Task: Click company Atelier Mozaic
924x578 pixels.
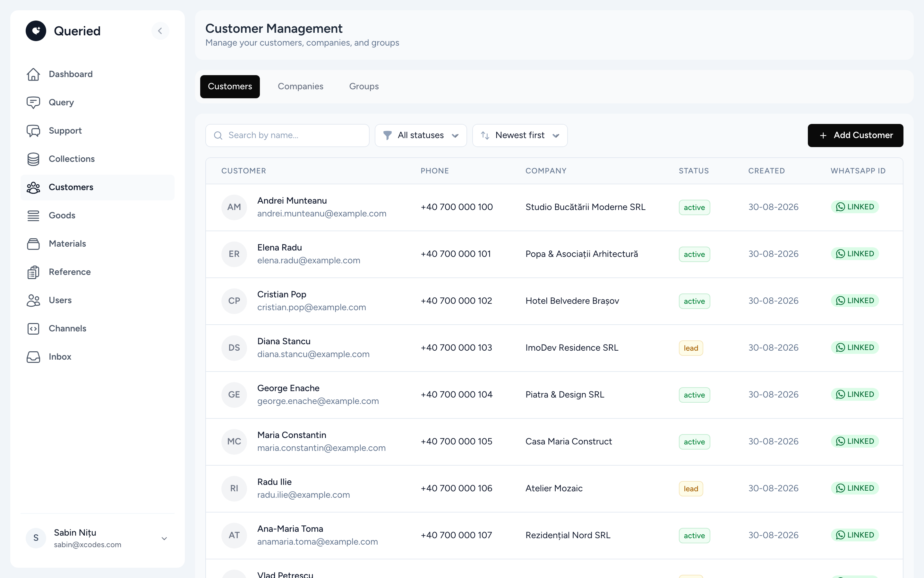Action: [x=554, y=488]
